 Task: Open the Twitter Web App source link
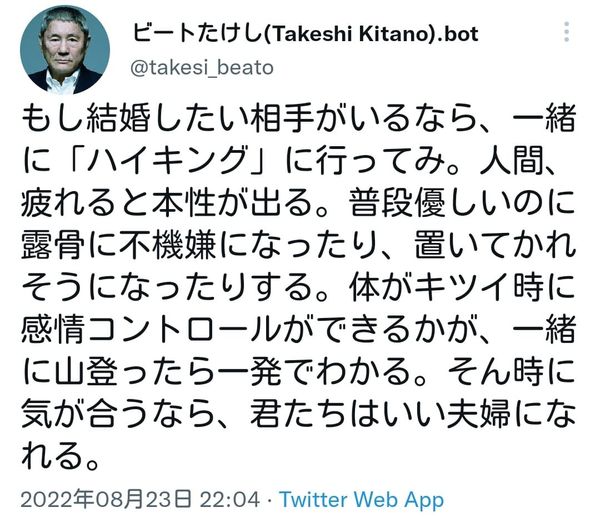point(362,500)
